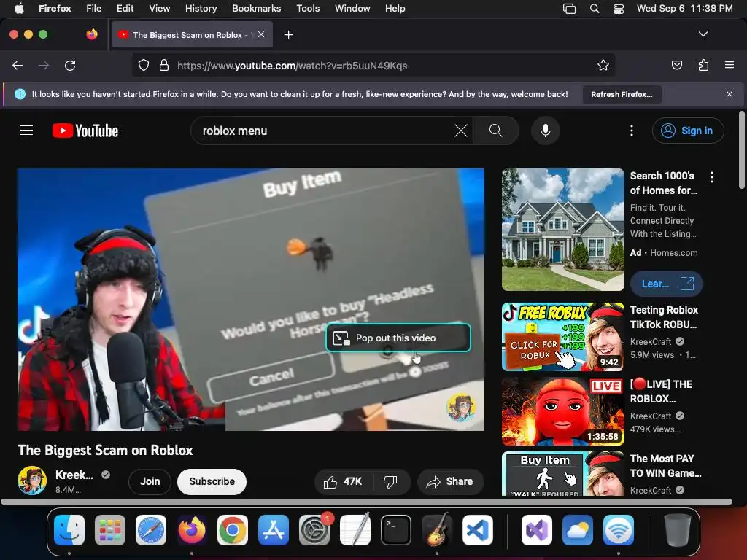The width and height of the screenshot is (747, 560).
Task: Open Trash in the Dock
Action: [x=678, y=530]
